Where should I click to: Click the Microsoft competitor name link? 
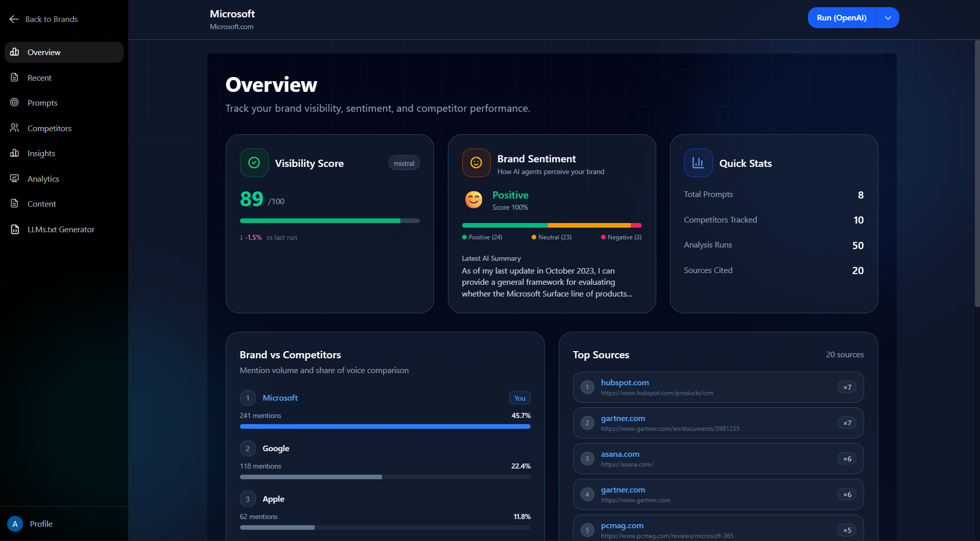[280, 398]
